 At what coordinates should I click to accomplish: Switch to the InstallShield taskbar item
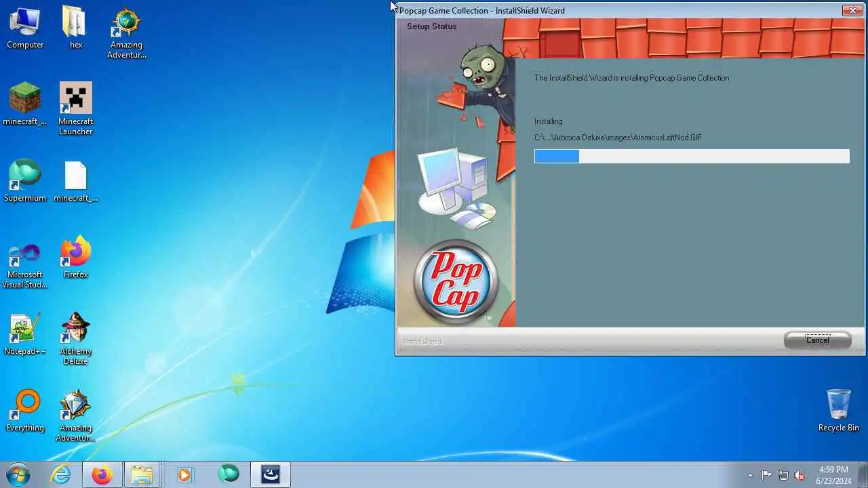click(x=271, y=474)
